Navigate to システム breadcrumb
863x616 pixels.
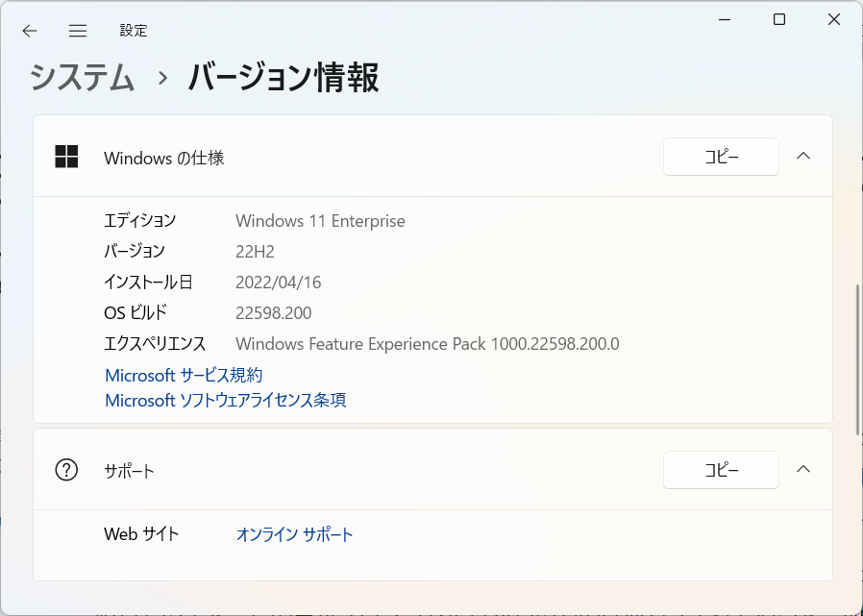82,77
